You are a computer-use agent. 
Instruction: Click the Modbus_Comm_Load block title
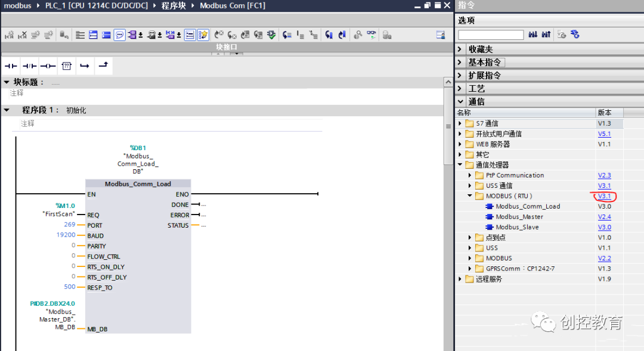(138, 184)
